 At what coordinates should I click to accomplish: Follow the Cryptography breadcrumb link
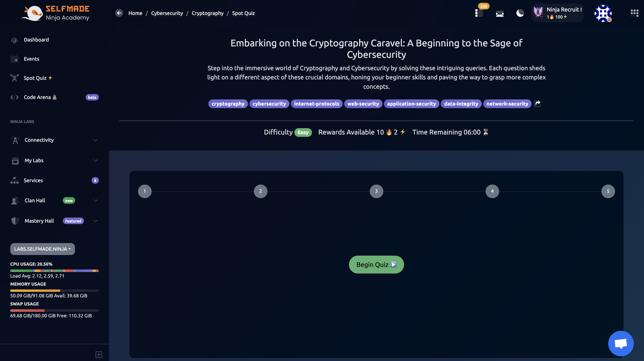point(207,13)
